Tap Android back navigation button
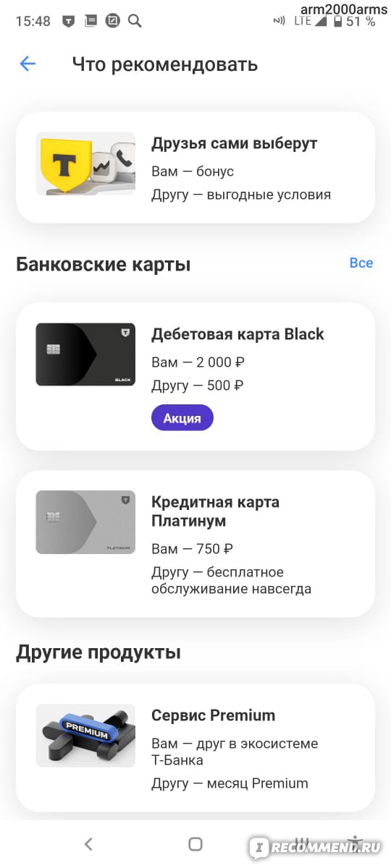This screenshot has width=391, height=868. (88, 843)
